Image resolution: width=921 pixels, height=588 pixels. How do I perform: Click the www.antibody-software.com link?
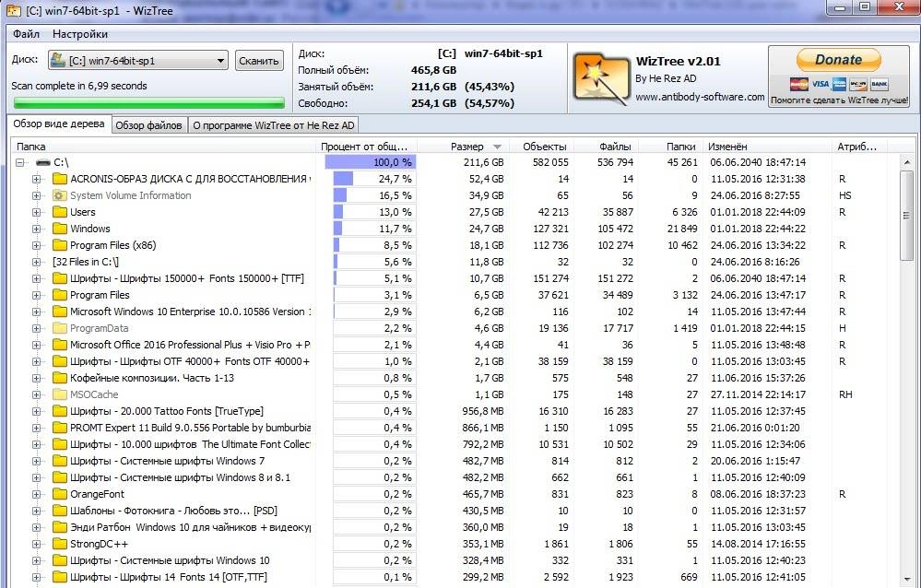point(700,97)
